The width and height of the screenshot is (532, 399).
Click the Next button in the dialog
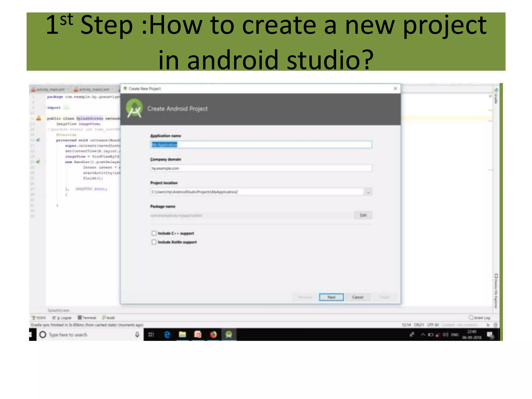pyautogui.click(x=331, y=297)
